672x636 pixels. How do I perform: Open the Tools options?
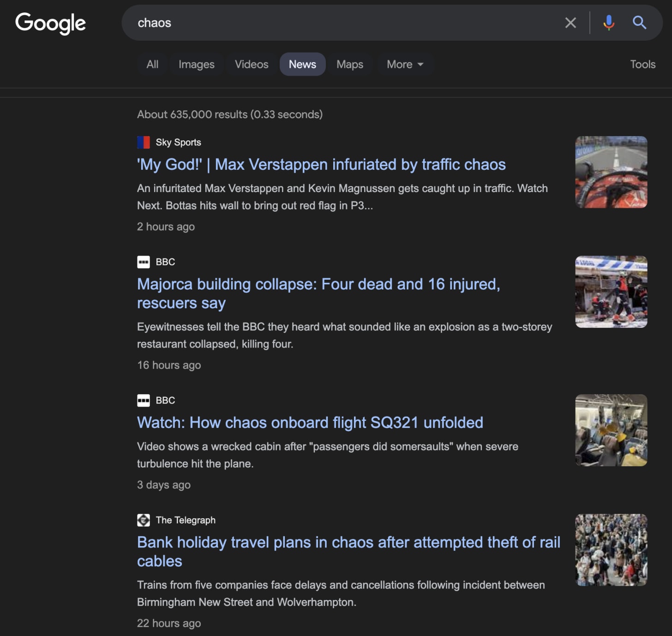(642, 64)
